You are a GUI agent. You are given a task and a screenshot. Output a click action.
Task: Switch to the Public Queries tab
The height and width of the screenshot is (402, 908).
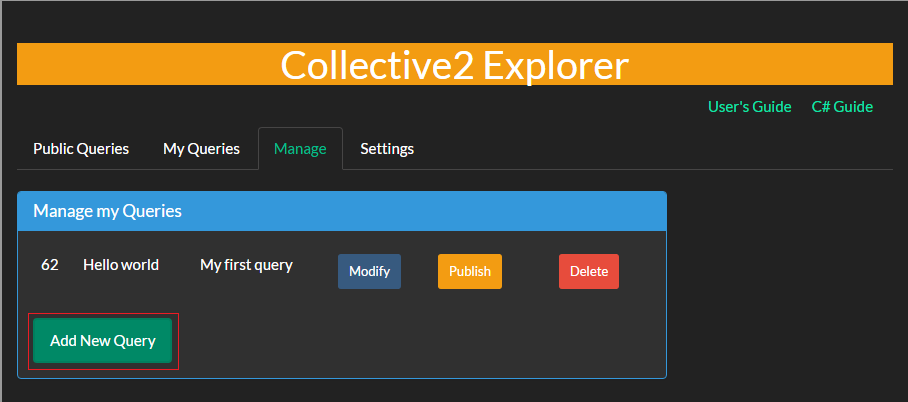tap(81, 149)
